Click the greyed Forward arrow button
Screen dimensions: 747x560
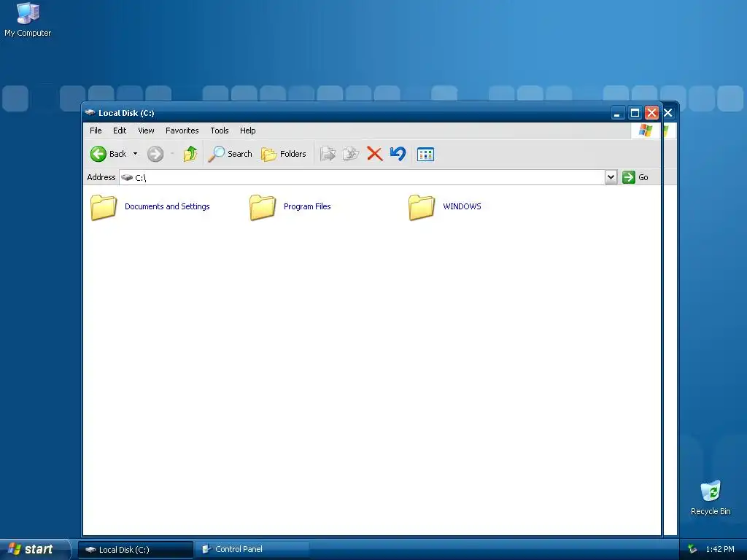155,154
